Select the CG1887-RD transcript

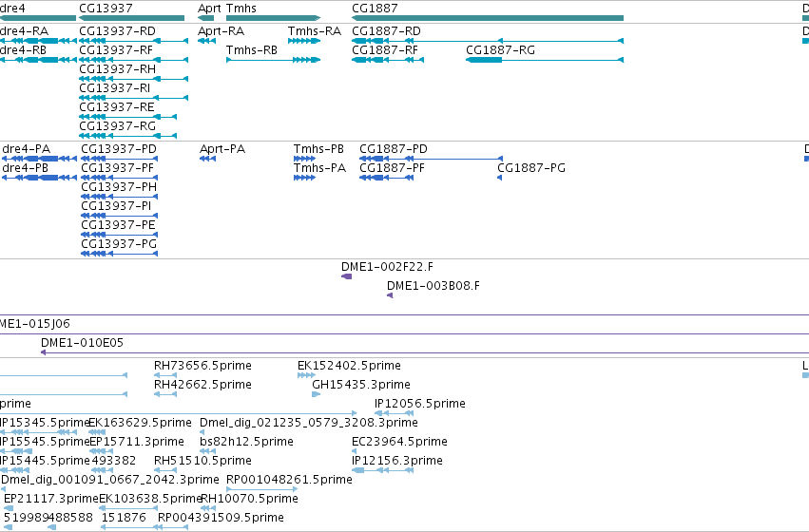[x=488, y=41]
